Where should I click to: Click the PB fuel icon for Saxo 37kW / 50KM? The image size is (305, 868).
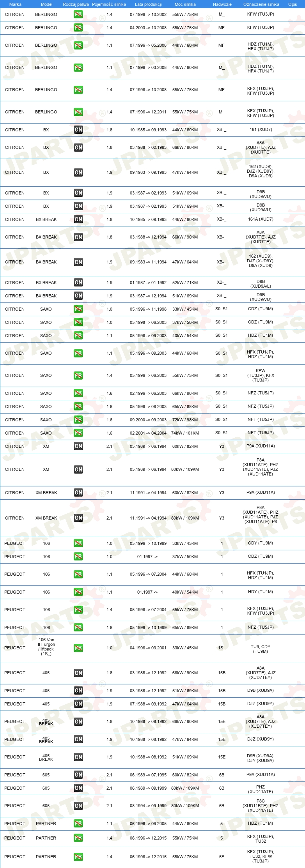pyautogui.click(x=78, y=322)
